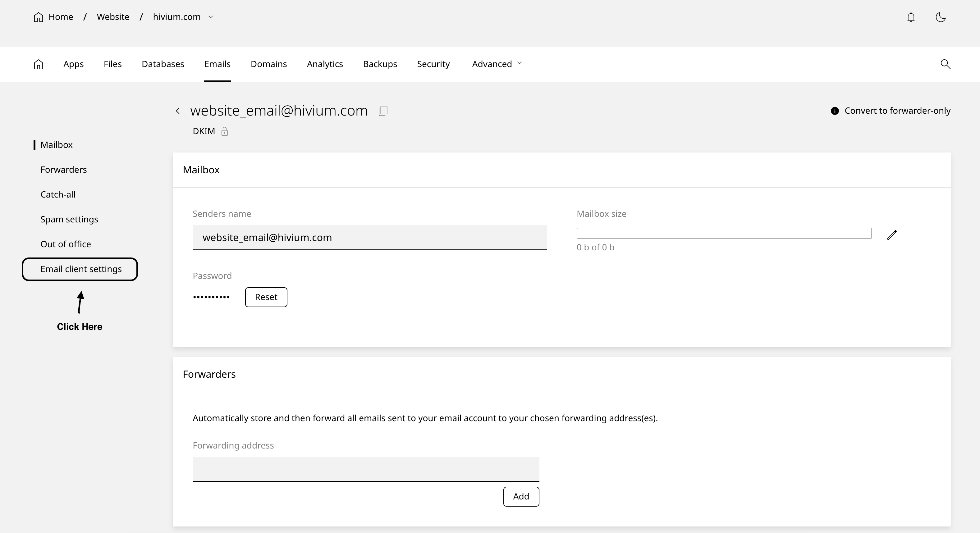Click the Senders name text field
Viewport: 980px width, 533px height.
[x=369, y=238]
